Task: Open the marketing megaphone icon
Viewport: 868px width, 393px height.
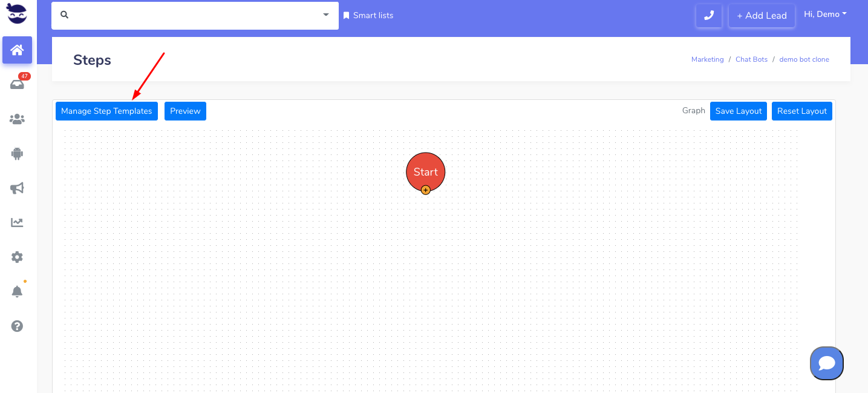Action: click(x=17, y=188)
